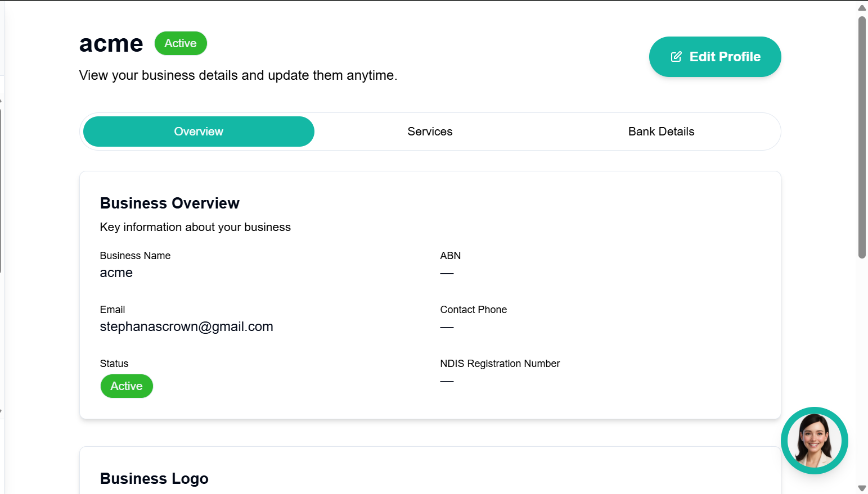The width and height of the screenshot is (868, 494).
Task: Click the scroll-down arrow on the right scrollbar
Action: click(x=861, y=488)
